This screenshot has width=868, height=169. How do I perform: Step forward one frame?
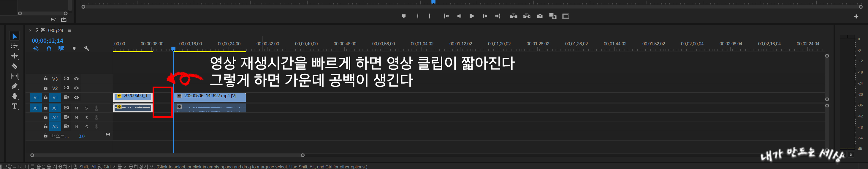point(485,16)
